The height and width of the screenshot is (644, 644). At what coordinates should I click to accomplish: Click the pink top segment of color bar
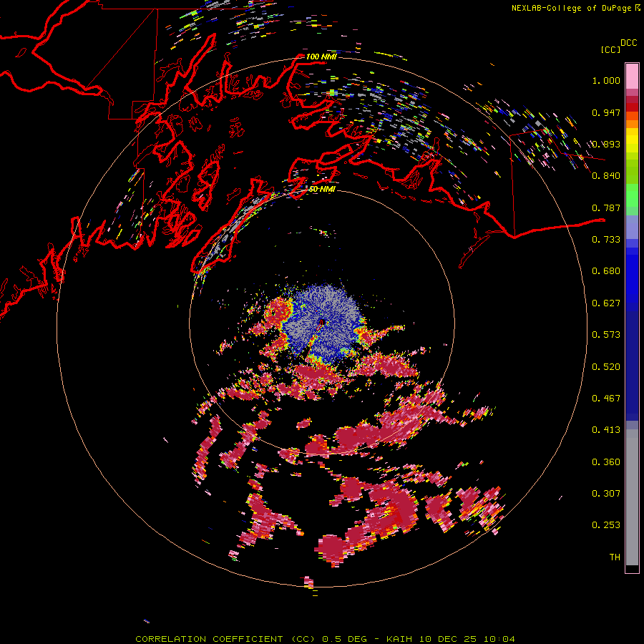click(x=632, y=77)
